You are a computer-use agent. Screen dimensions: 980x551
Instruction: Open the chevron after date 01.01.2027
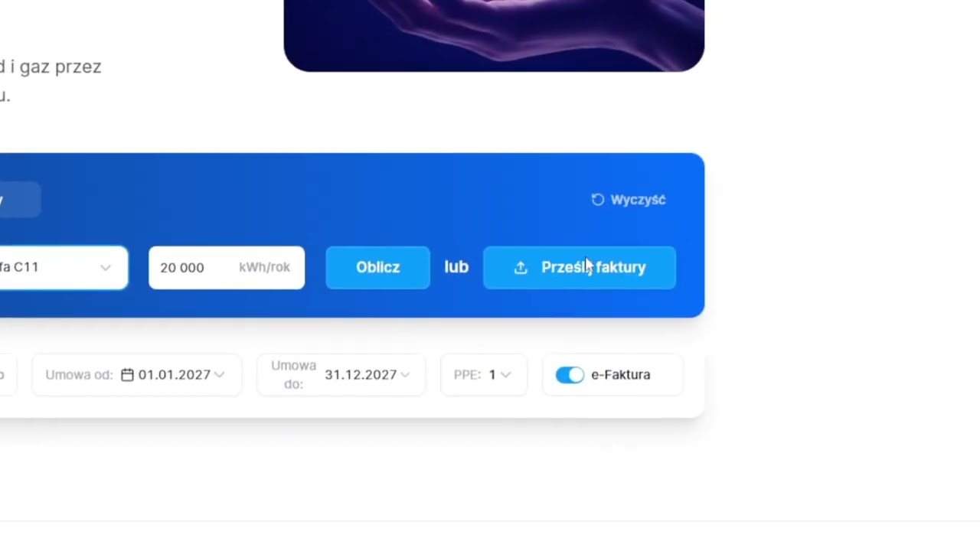[x=220, y=374]
